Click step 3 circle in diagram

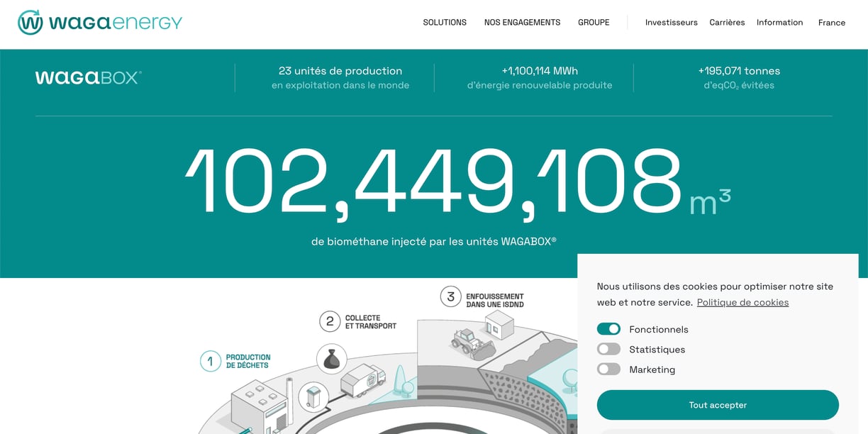point(451,296)
